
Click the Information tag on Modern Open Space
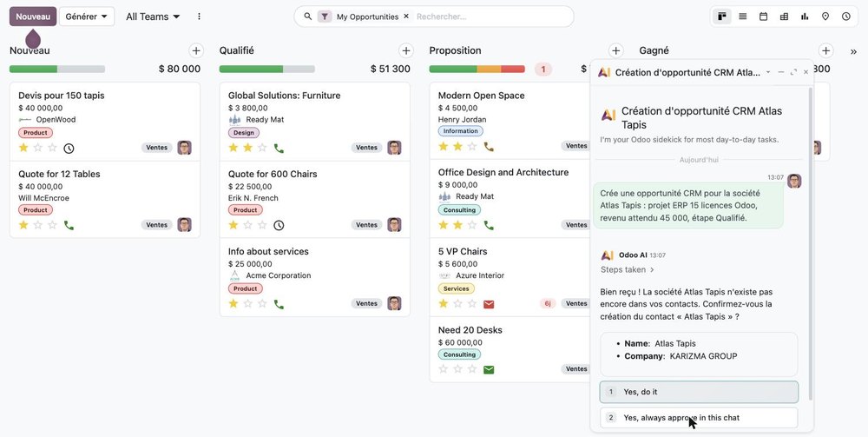[x=461, y=131]
